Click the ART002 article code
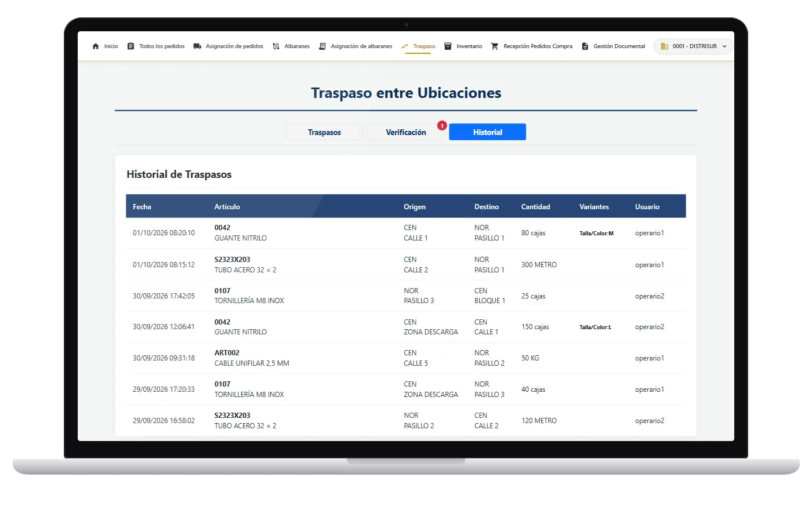The height and width of the screenshot is (510, 812). click(x=227, y=353)
